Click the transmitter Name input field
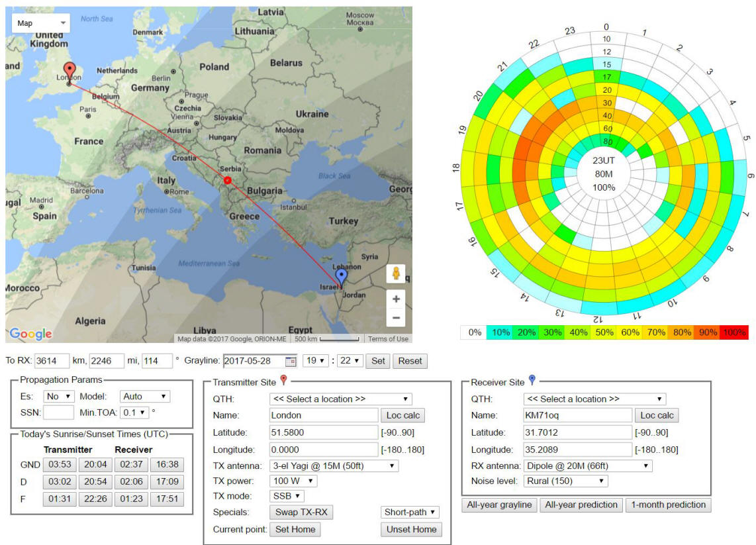This screenshot has width=756, height=545. 324,415
